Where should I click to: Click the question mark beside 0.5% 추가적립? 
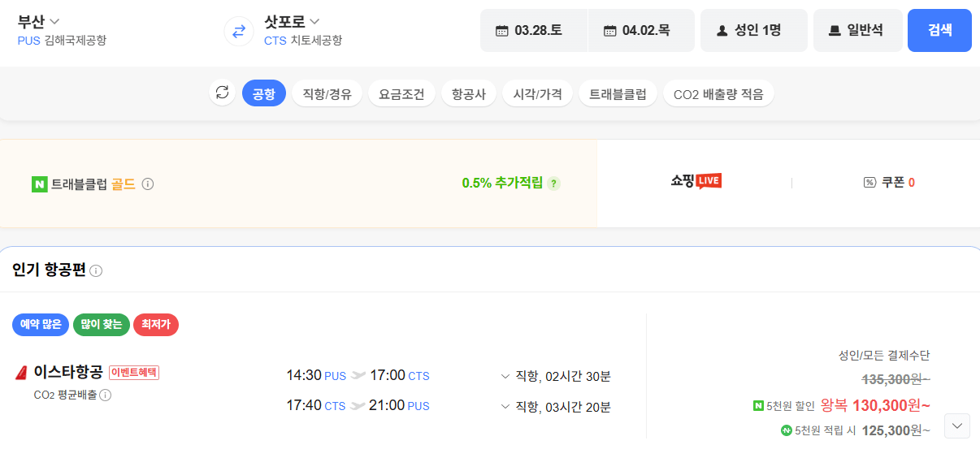click(554, 184)
